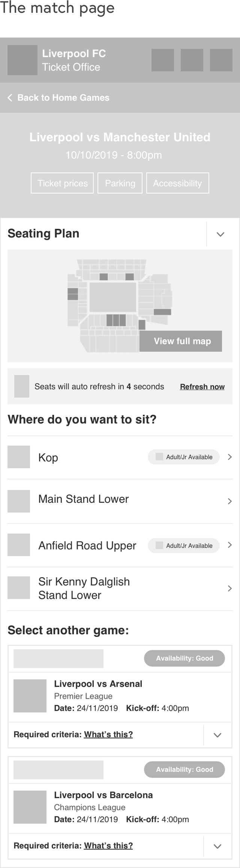Open the Parking tab
This screenshot has width=240, height=868.
point(120,183)
